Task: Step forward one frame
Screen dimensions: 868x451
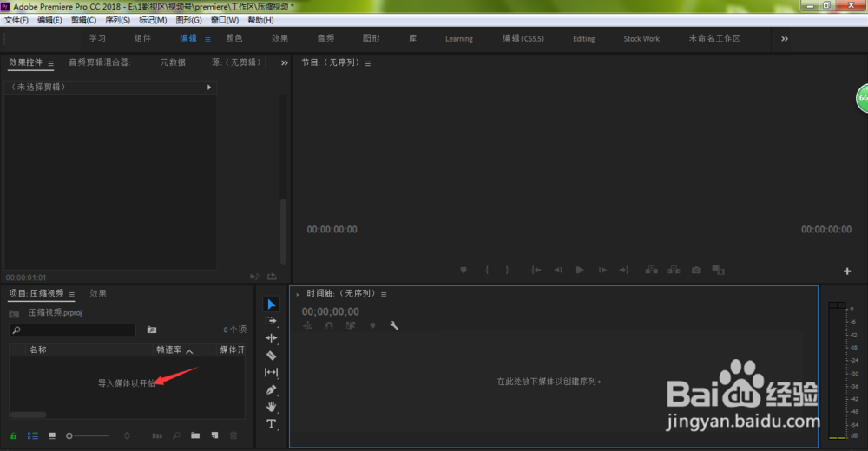Action: coord(602,270)
